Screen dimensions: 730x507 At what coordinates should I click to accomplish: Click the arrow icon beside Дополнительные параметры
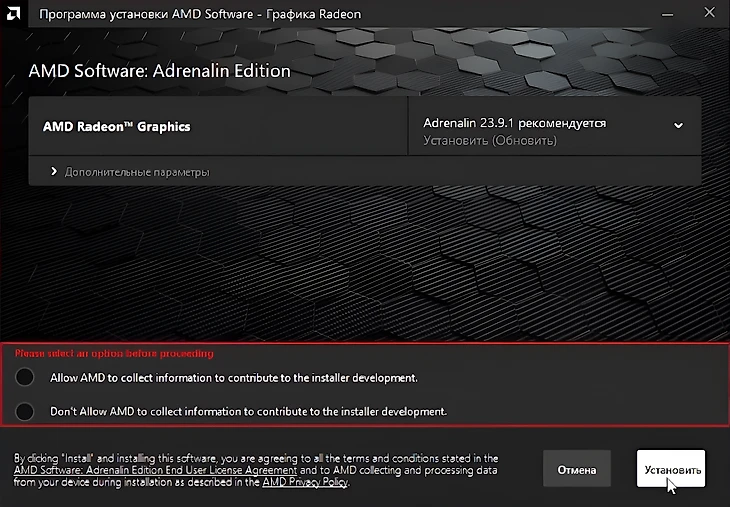pos(54,172)
